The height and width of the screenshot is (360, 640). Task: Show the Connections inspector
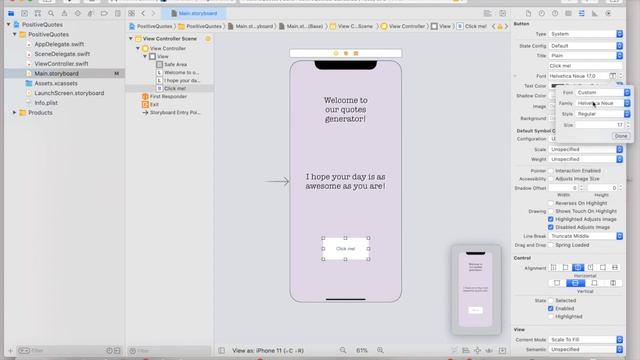[x=608, y=13]
